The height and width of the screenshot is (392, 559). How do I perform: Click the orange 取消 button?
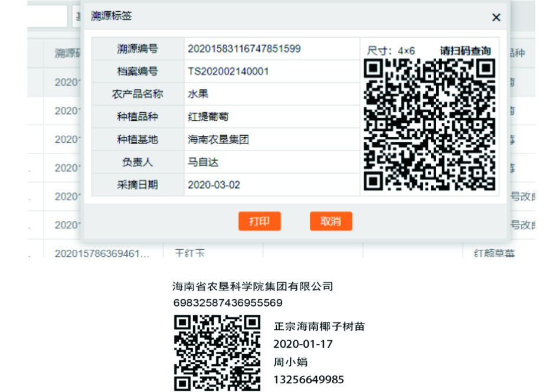tap(331, 221)
